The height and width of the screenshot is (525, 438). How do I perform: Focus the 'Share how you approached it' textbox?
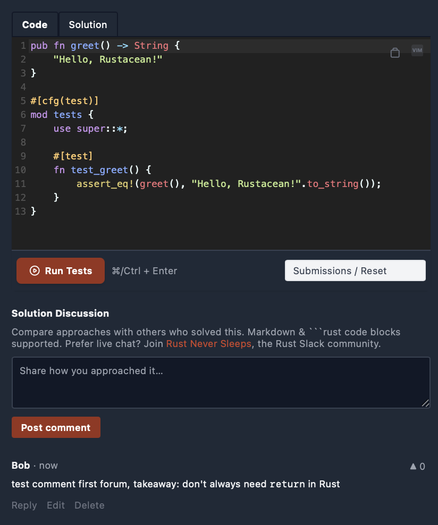pos(221,383)
